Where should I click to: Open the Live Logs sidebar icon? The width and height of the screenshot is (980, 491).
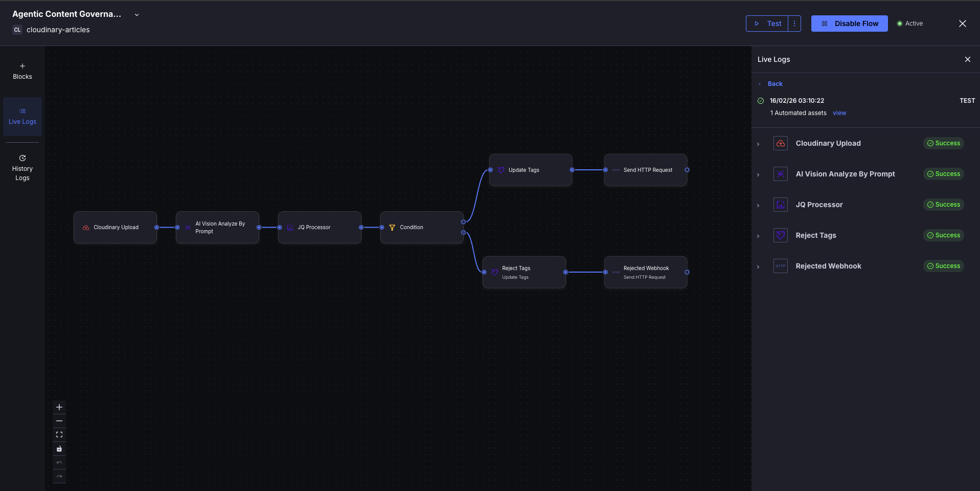pos(22,110)
